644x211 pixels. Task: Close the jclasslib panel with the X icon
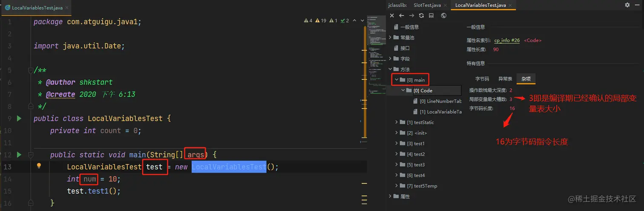[x=392, y=16]
